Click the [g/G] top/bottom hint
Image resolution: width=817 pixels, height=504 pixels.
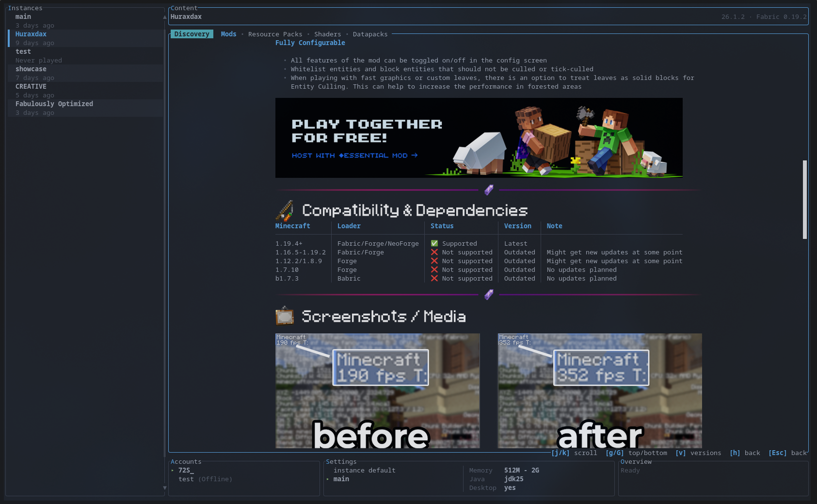(x=636, y=453)
